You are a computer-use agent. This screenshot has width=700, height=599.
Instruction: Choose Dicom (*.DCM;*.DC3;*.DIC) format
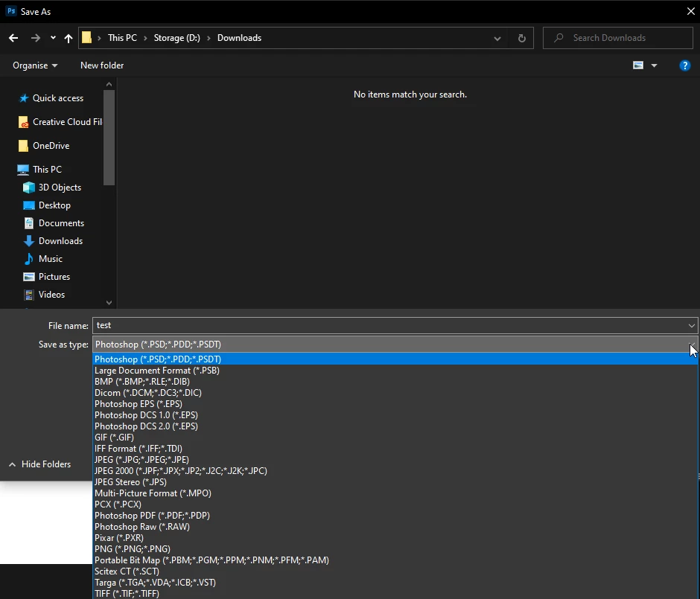click(395, 392)
